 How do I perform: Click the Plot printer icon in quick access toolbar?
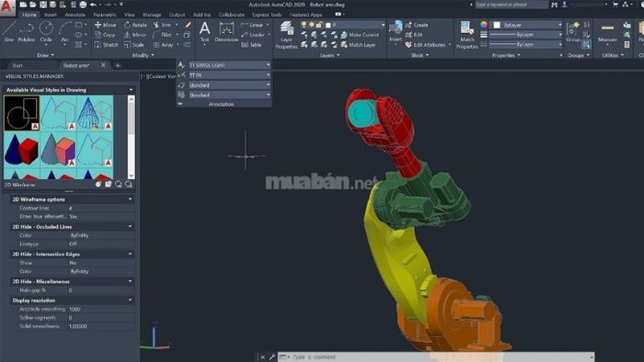[x=83, y=5]
